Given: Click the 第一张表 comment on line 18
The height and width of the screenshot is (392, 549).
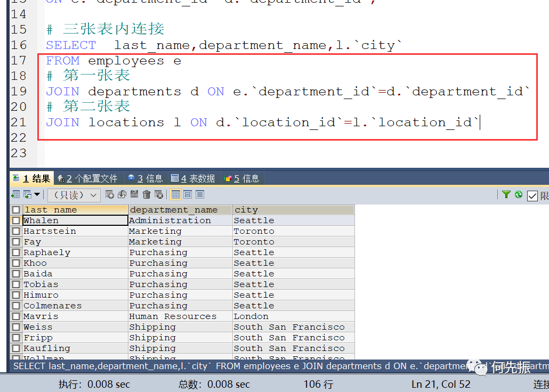Looking at the screenshot, I should pyautogui.click(x=88, y=76).
